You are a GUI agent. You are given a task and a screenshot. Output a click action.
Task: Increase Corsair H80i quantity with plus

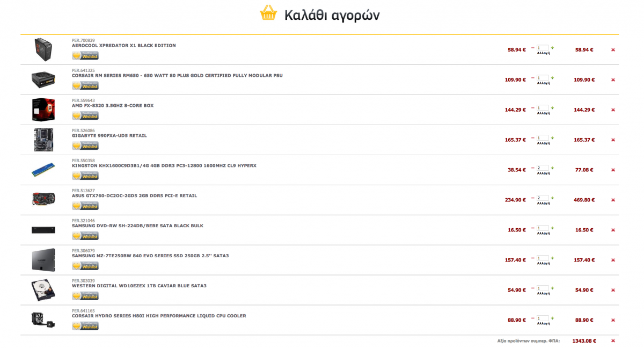[x=552, y=318]
